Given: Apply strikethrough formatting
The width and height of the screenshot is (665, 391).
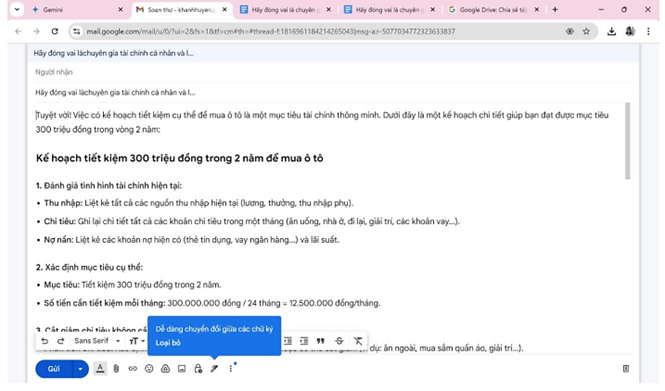Looking at the screenshot, I should pyautogui.click(x=339, y=341).
